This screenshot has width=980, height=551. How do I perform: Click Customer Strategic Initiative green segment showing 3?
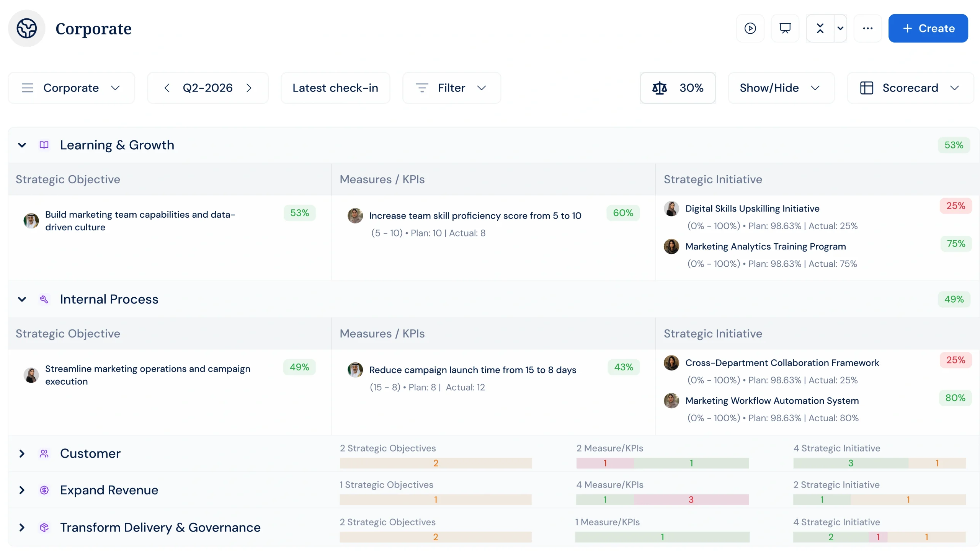click(851, 463)
